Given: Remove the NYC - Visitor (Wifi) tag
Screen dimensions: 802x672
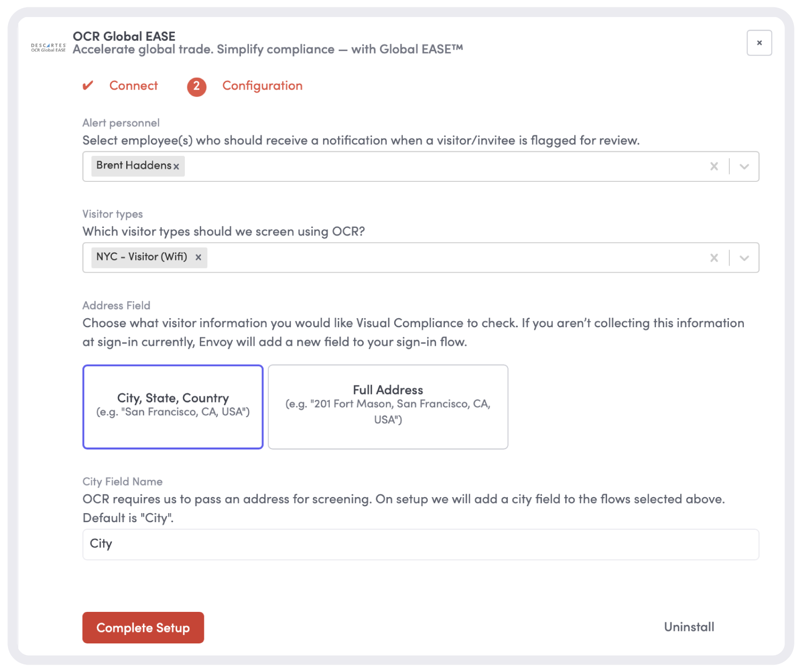Looking at the screenshot, I should pos(198,257).
